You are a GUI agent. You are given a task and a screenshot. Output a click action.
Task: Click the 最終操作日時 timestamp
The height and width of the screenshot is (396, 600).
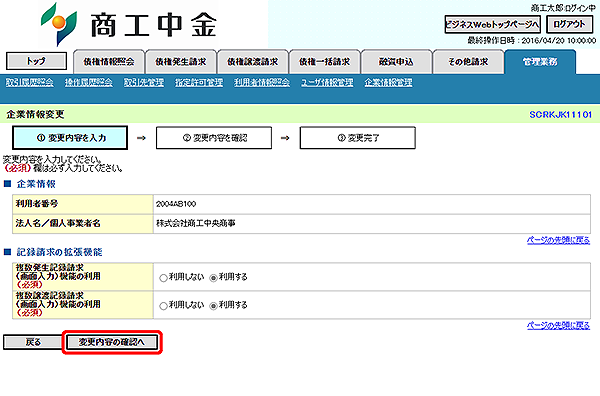(532, 41)
